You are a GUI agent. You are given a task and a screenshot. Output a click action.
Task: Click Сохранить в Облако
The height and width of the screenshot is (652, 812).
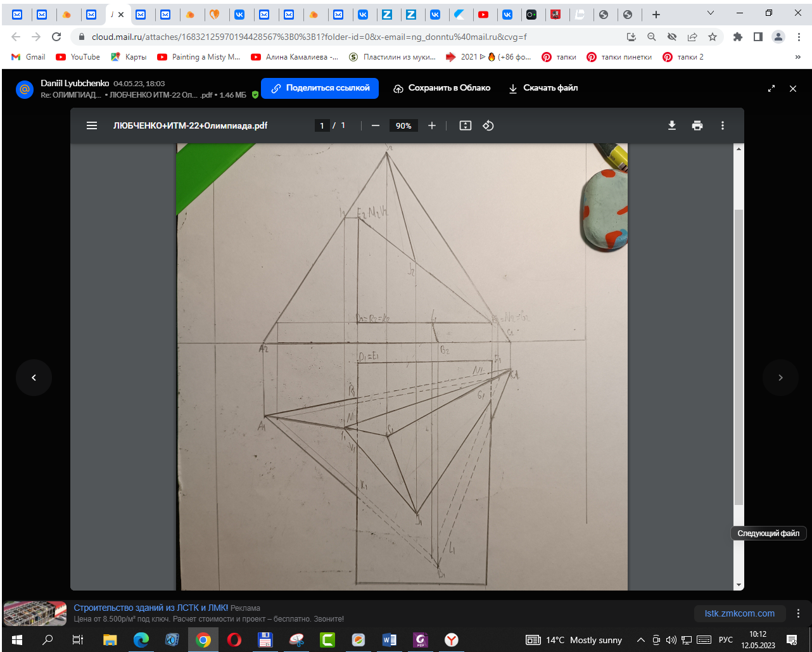coord(442,88)
